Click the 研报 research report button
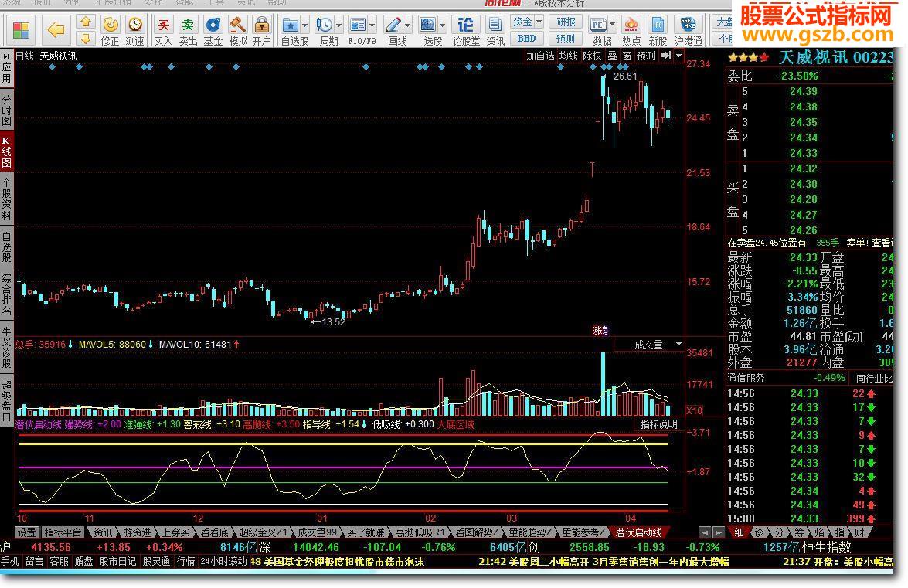The height and width of the screenshot is (588, 908). point(566,22)
